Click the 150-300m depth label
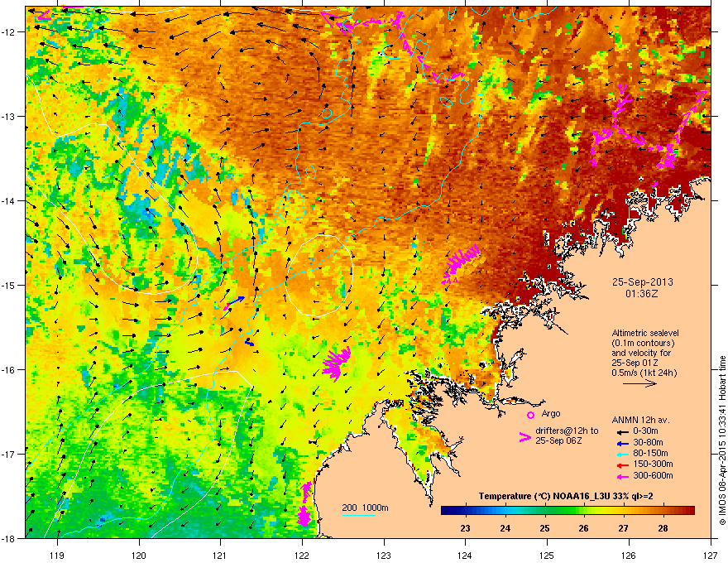 point(653,464)
